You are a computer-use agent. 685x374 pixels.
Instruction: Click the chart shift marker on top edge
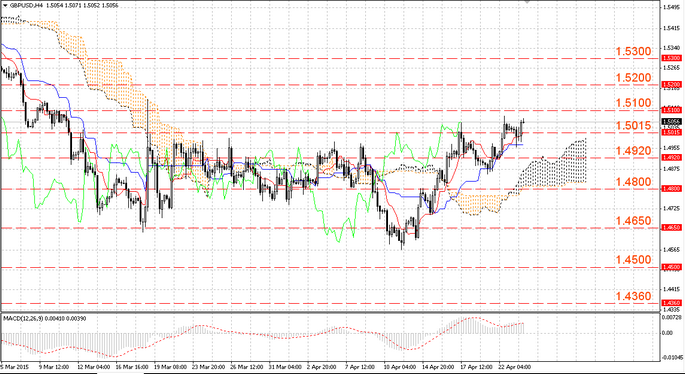coord(527,2)
